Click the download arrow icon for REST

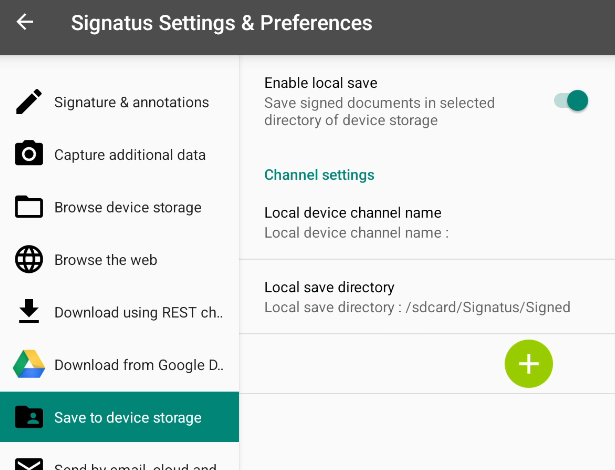click(29, 312)
